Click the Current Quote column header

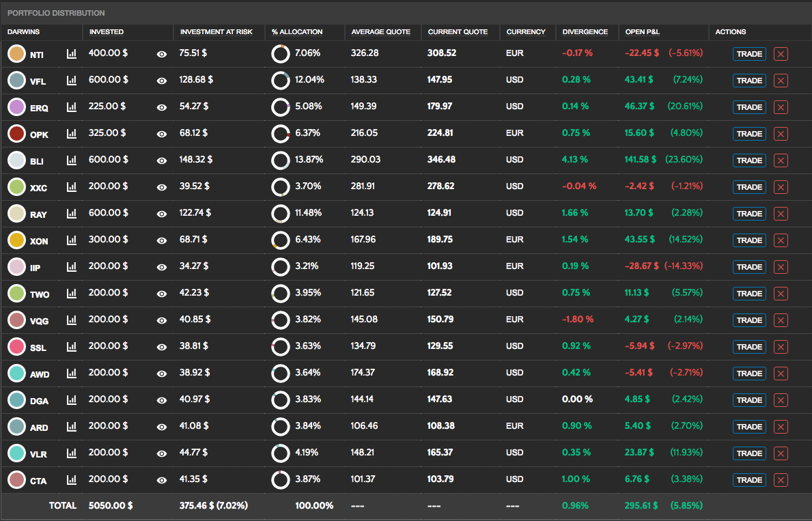[x=458, y=32]
